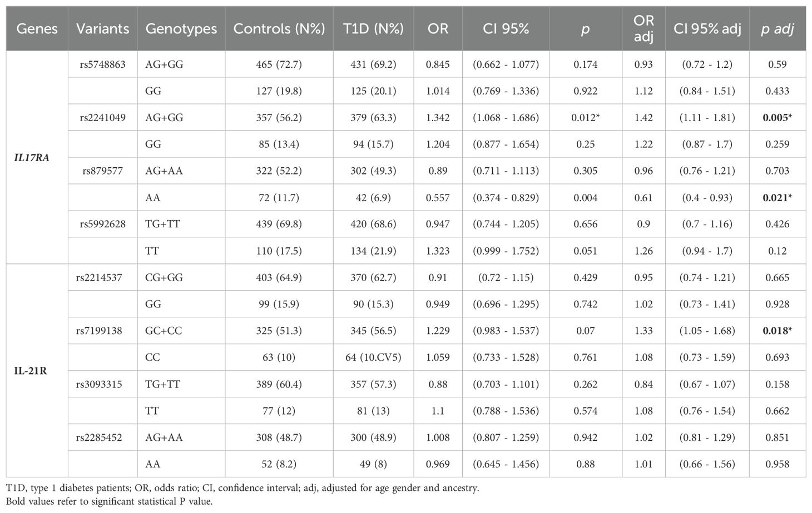Viewport: 812px width, 513px height.
Task: Click the Genotypes column header
Action: 181,29
